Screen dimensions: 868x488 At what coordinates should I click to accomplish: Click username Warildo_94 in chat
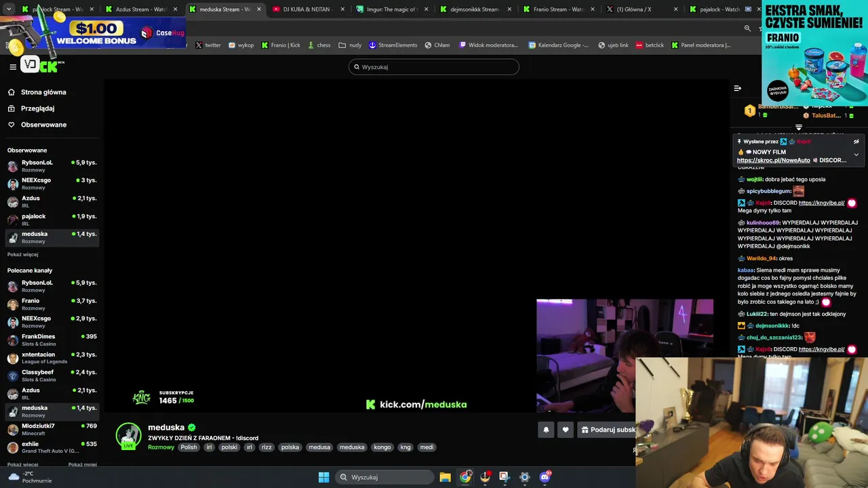761,258
